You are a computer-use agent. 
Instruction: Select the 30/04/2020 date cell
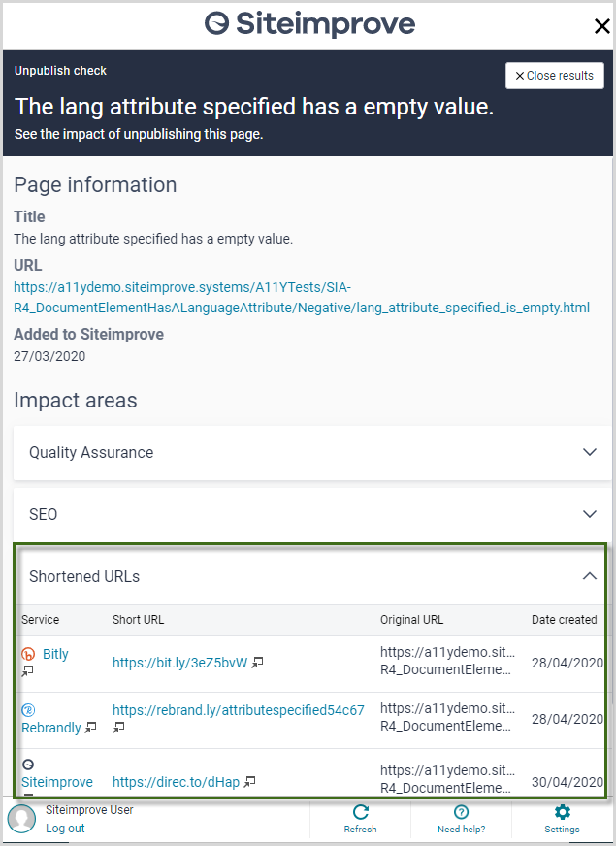567,782
